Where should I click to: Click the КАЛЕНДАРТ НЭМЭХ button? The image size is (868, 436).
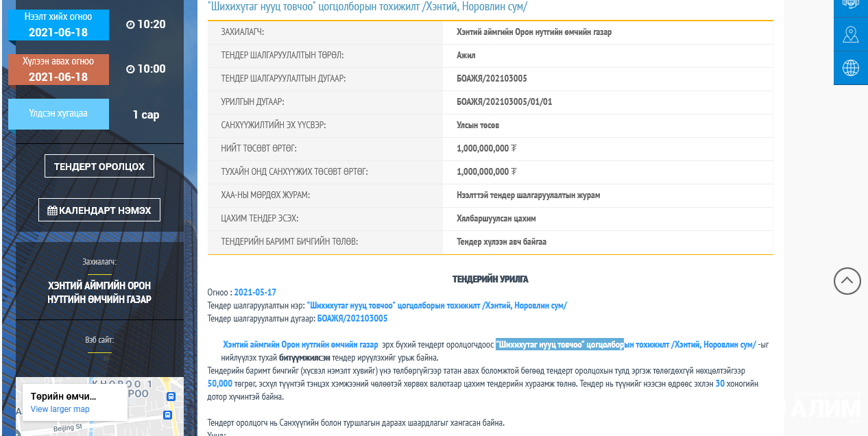point(99,210)
